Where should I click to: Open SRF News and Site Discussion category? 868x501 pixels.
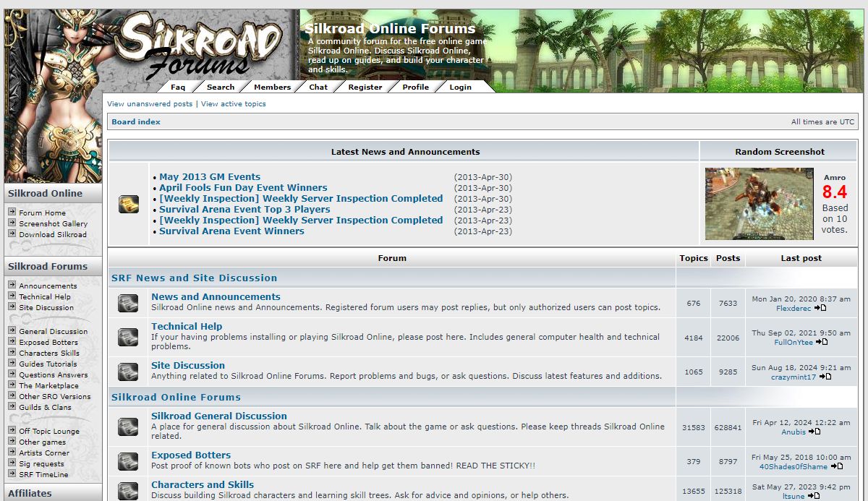click(x=195, y=278)
